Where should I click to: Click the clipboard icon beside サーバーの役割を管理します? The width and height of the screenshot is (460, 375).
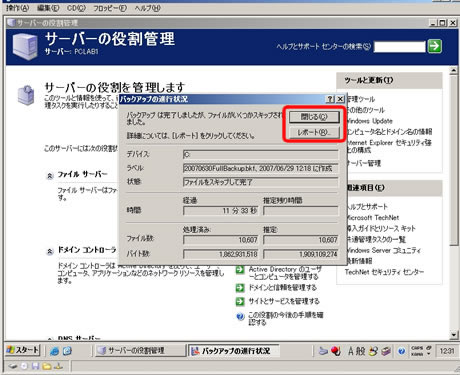coord(26,95)
